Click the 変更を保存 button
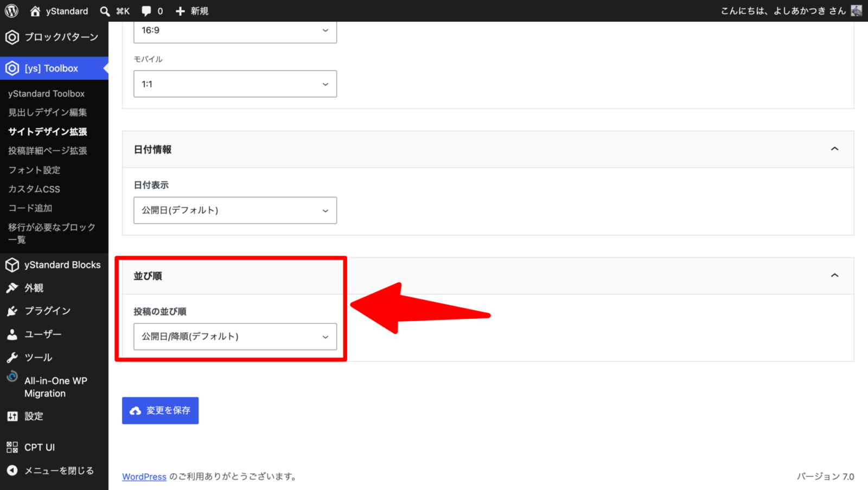The height and width of the screenshot is (490, 868). coord(160,411)
